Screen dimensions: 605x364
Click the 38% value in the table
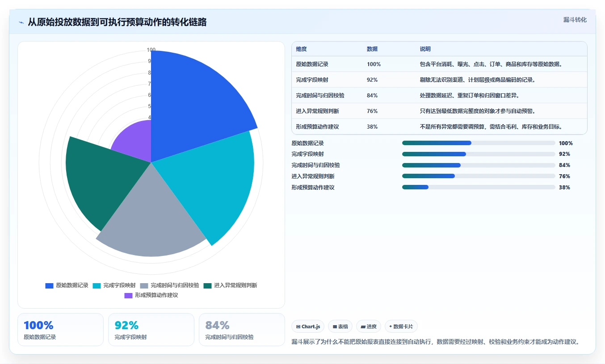click(372, 127)
